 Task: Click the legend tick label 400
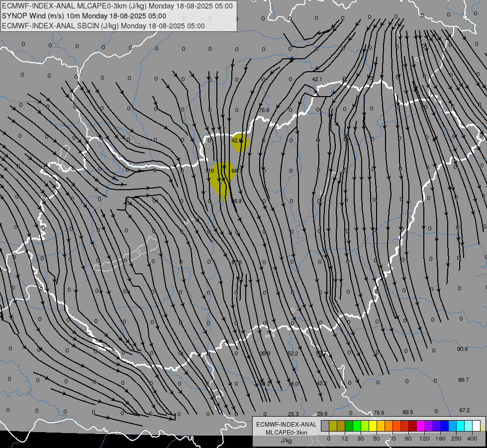point(472,439)
